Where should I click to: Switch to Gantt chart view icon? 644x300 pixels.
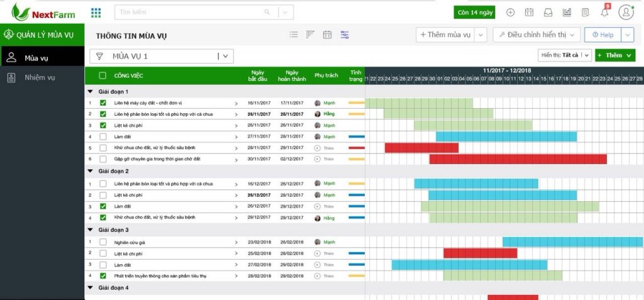pos(310,35)
